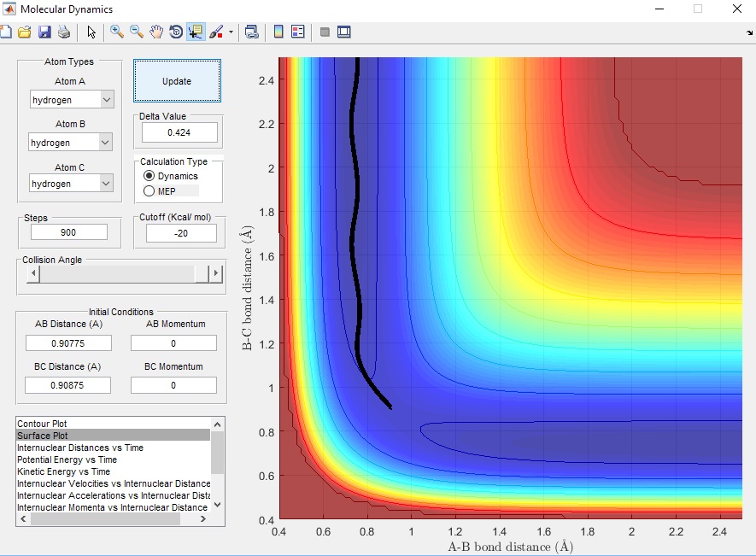Open the Atom A dropdown
Image resolution: width=756 pixels, height=556 pixels.
pyautogui.click(x=72, y=100)
